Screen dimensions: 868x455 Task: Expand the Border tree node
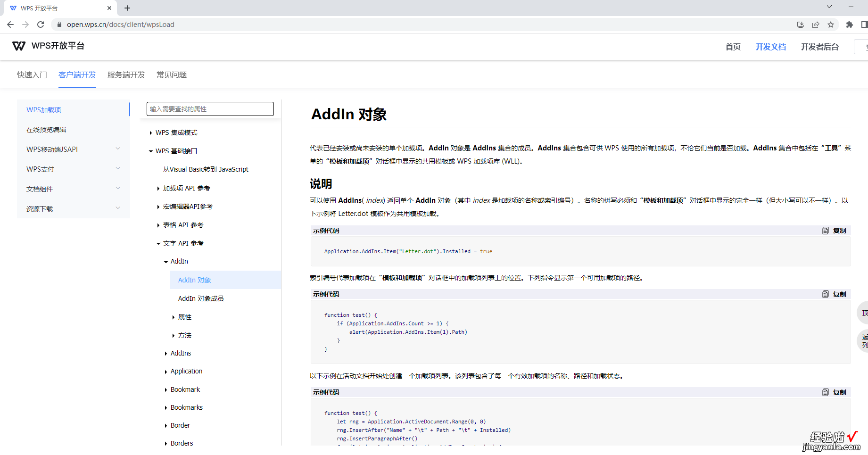click(x=166, y=426)
